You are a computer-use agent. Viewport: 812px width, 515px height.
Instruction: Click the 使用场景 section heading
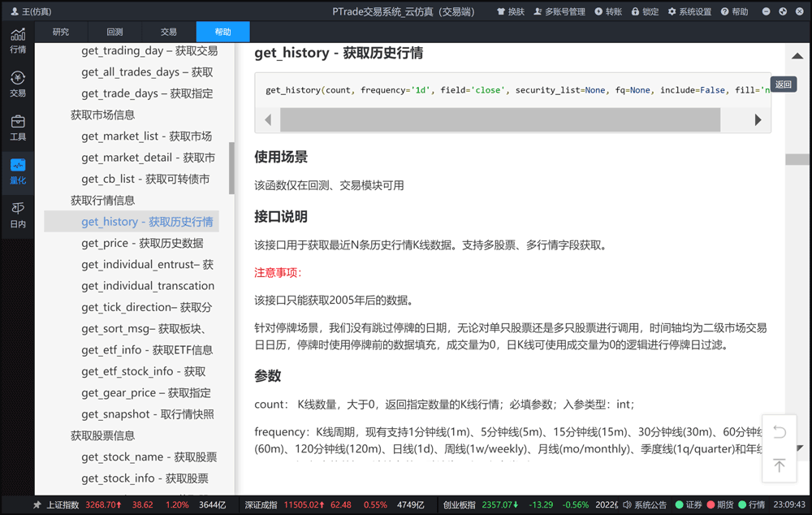pyautogui.click(x=281, y=157)
